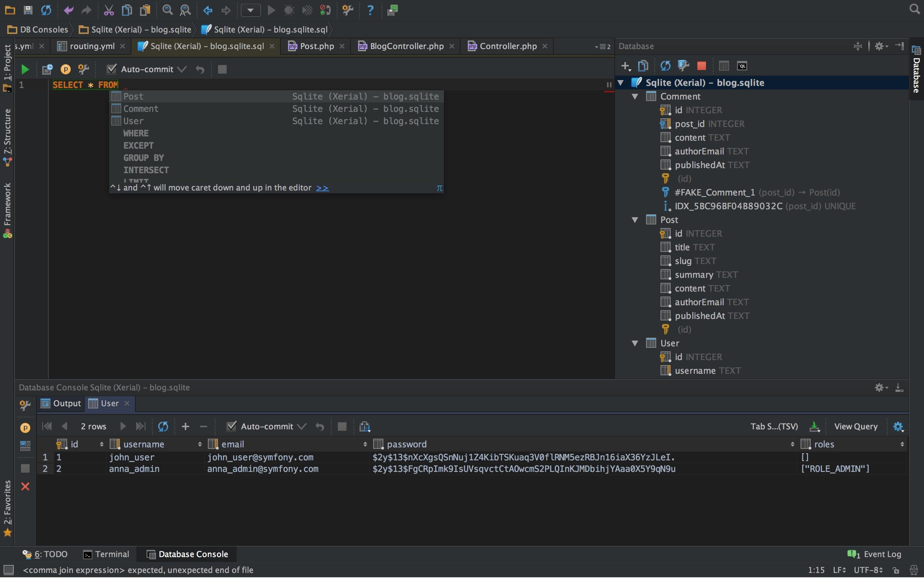Viewport: 924px width, 578px height.
Task: Run the SQL query with green Execute button
Action: pos(25,69)
